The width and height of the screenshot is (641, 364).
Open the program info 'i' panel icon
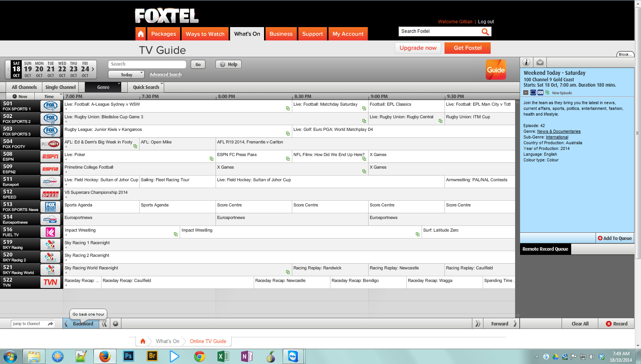pos(526,62)
